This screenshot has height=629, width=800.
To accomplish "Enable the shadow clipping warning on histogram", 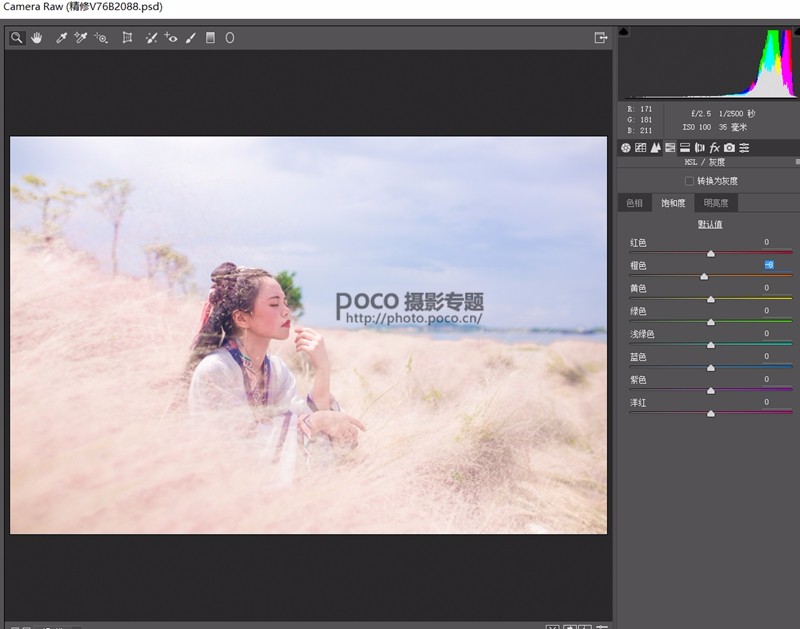I will pyautogui.click(x=623, y=31).
